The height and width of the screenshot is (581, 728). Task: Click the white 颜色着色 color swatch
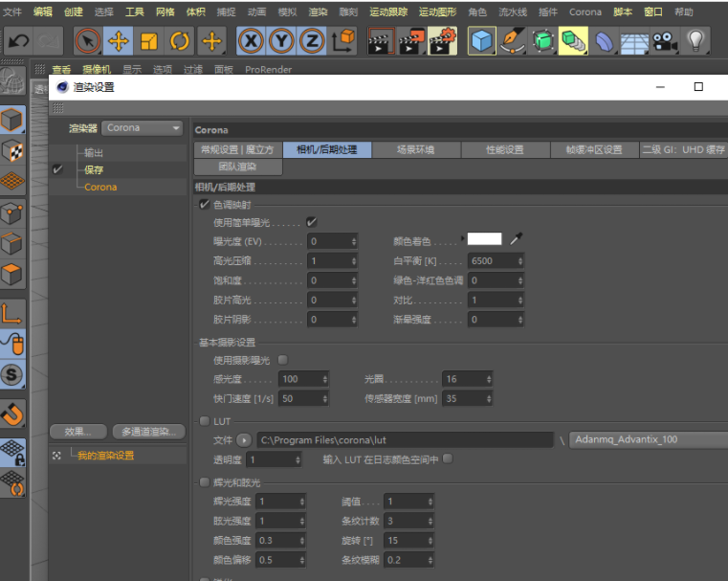tap(484, 238)
